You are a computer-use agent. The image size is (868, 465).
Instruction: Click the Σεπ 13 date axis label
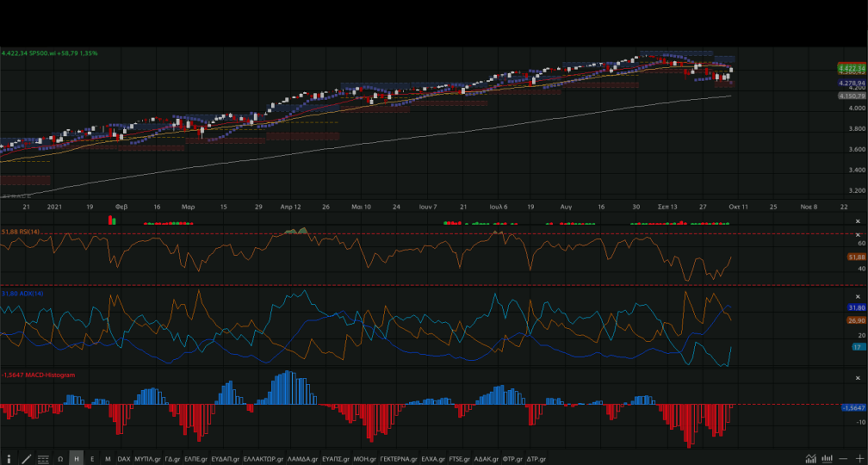[667, 207]
